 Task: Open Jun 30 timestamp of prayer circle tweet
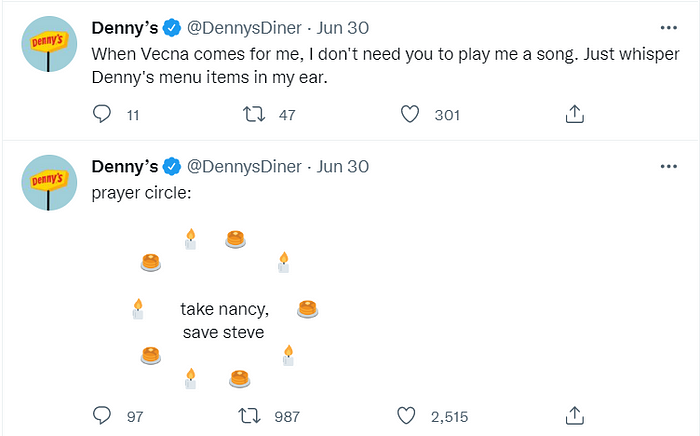pyautogui.click(x=343, y=166)
